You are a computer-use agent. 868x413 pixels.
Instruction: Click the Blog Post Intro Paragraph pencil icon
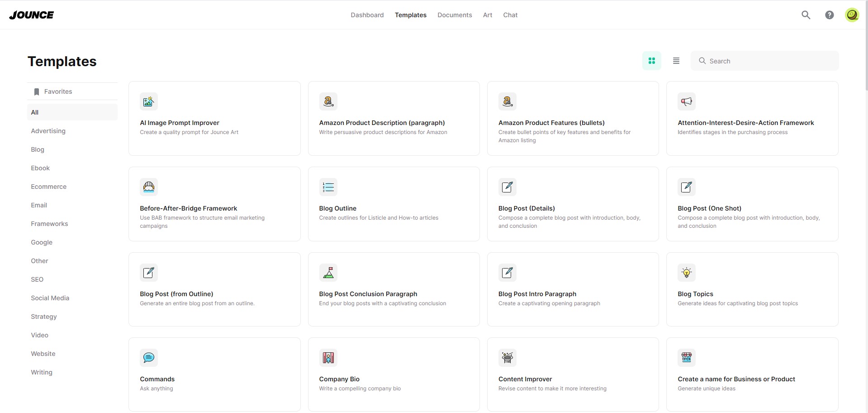(x=508, y=273)
